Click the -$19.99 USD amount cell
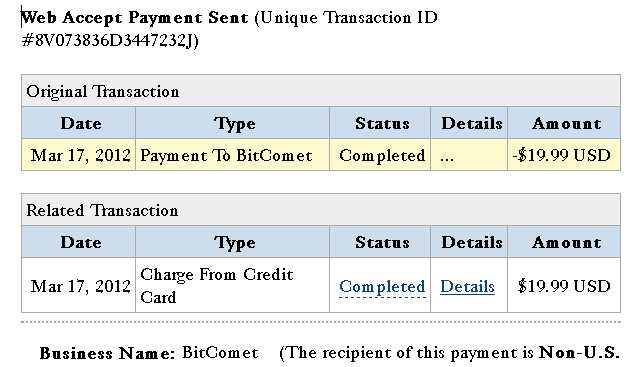This screenshot has width=634, height=367. coord(564,155)
